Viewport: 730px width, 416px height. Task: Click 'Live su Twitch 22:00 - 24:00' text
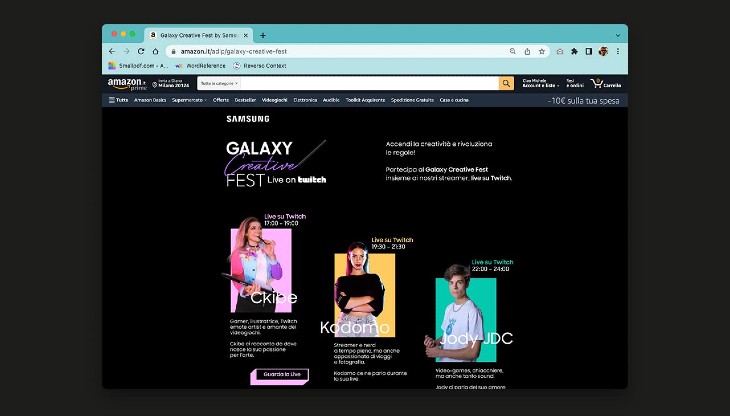[492, 265]
